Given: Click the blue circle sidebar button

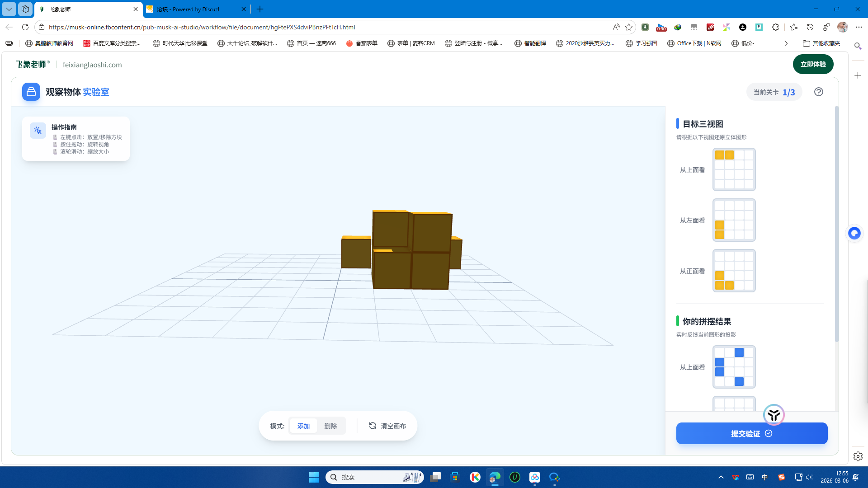Looking at the screenshot, I should (x=854, y=233).
